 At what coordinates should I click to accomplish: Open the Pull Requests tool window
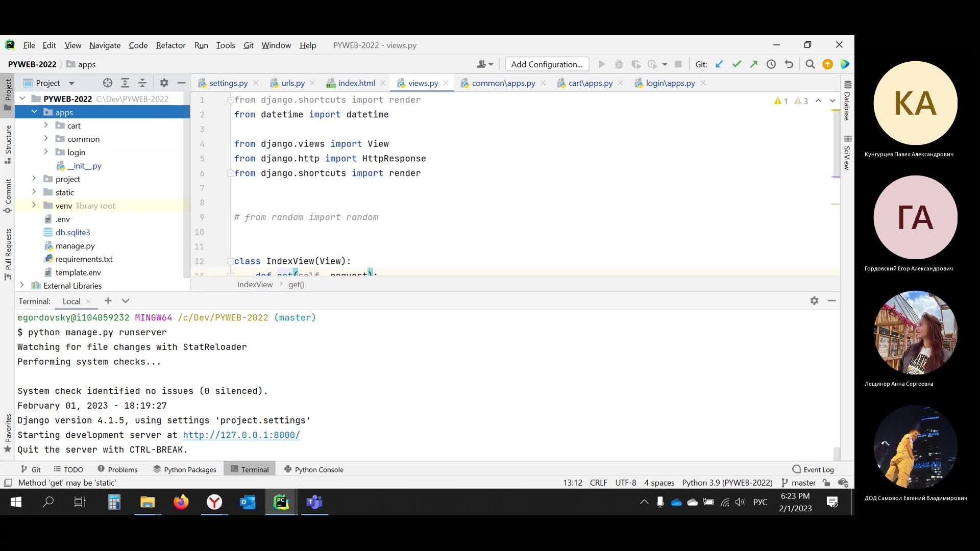tap(8, 254)
